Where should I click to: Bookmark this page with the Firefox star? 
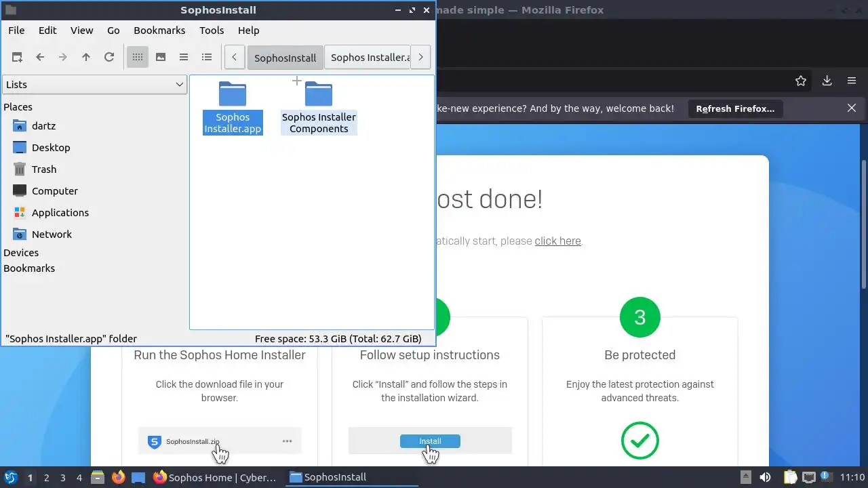tap(801, 81)
